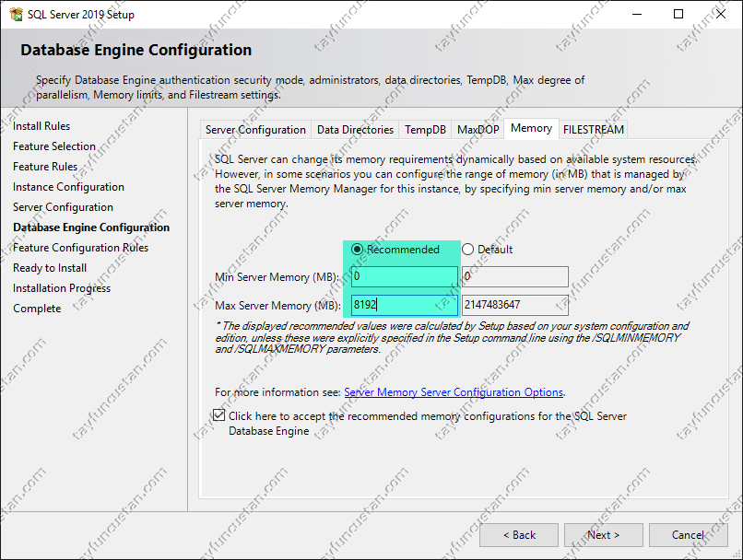Click the Back button
The image size is (743, 560).
click(519, 535)
